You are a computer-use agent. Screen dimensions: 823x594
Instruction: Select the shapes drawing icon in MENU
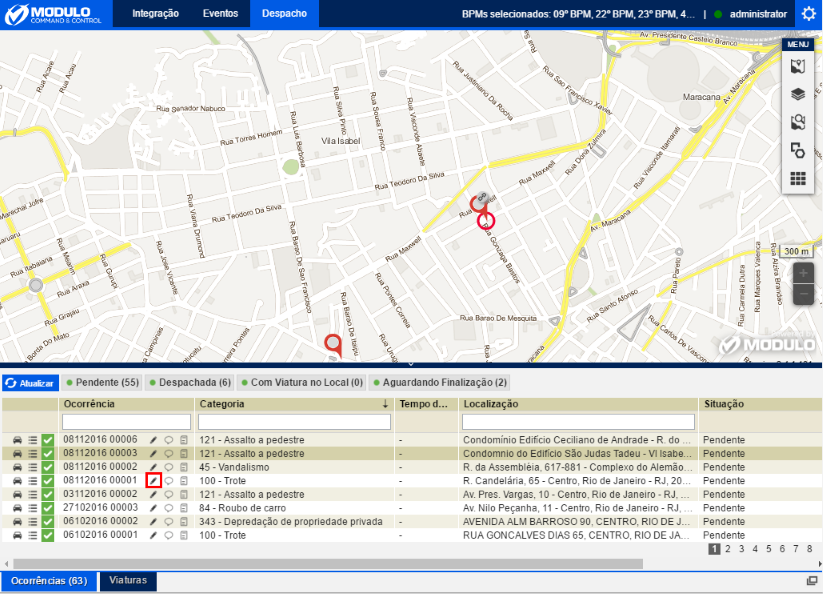coord(798,151)
